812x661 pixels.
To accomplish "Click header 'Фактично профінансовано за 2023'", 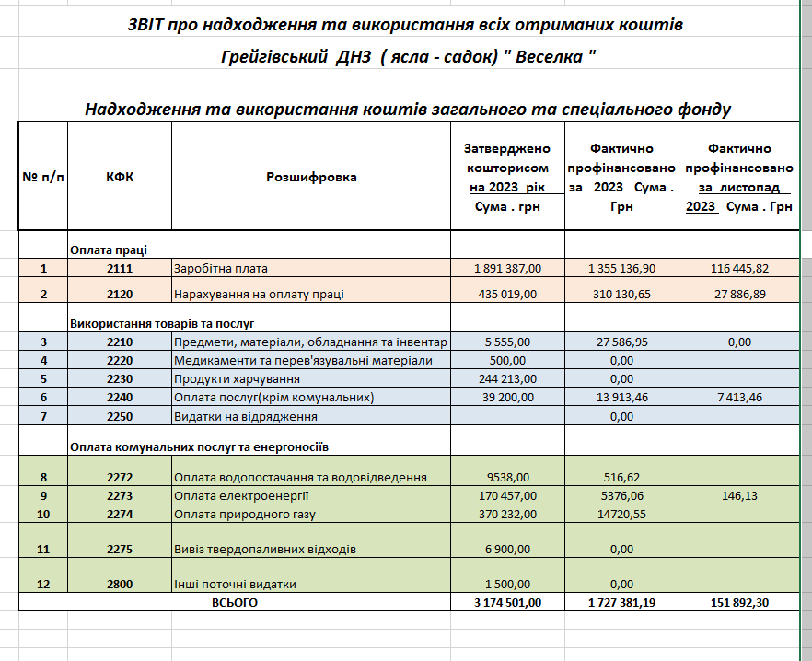I will 621,177.
